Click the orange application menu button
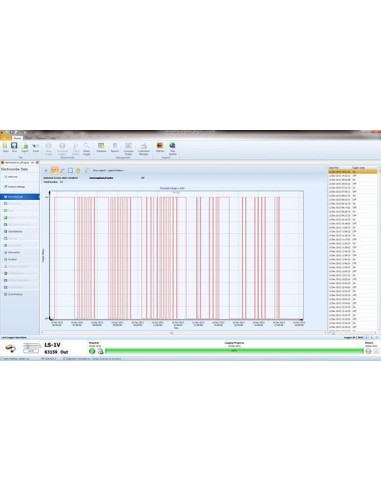Image resolution: width=381 pixels, height=492 pixels. click(x=5, y=138)
